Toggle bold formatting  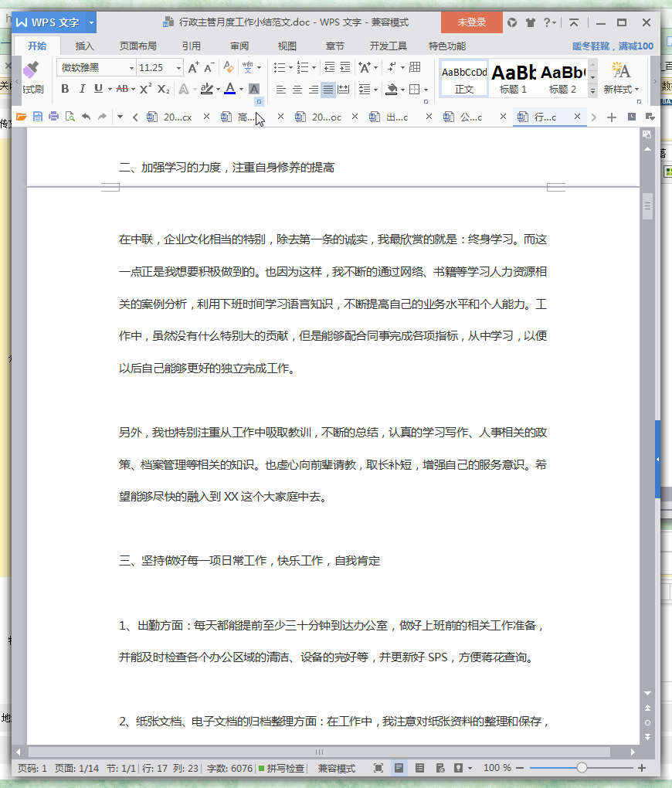pos(65,89)
